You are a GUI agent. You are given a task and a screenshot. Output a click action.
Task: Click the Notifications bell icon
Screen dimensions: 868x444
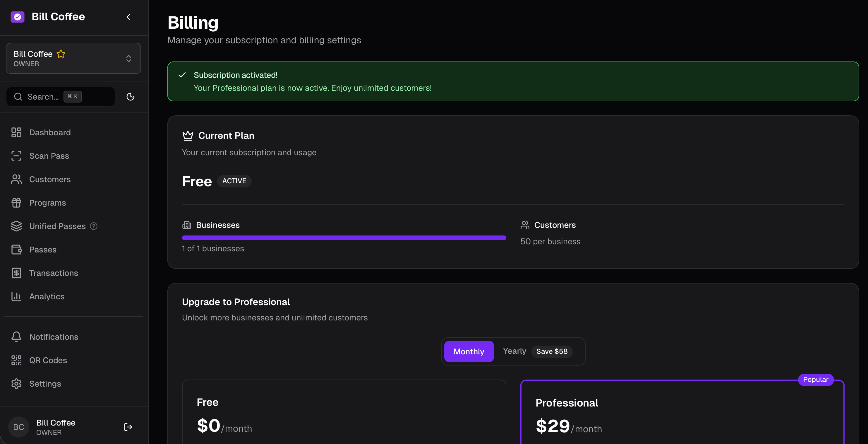coord(16,337)
